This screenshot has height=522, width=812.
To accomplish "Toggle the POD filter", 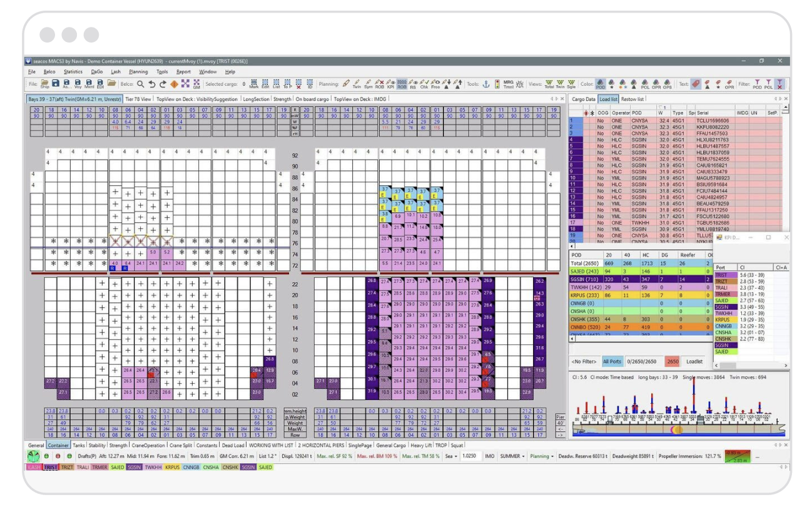I will click(x=758, y=83).
